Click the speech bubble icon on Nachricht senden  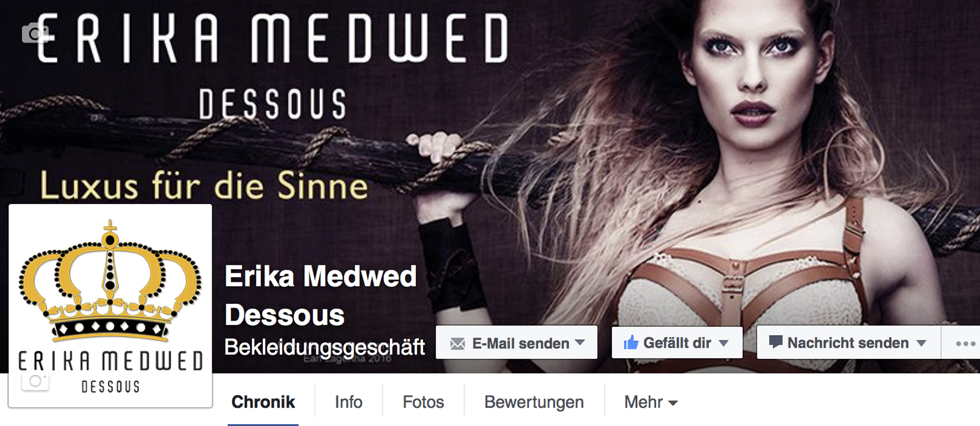click(x=776, y=342)
